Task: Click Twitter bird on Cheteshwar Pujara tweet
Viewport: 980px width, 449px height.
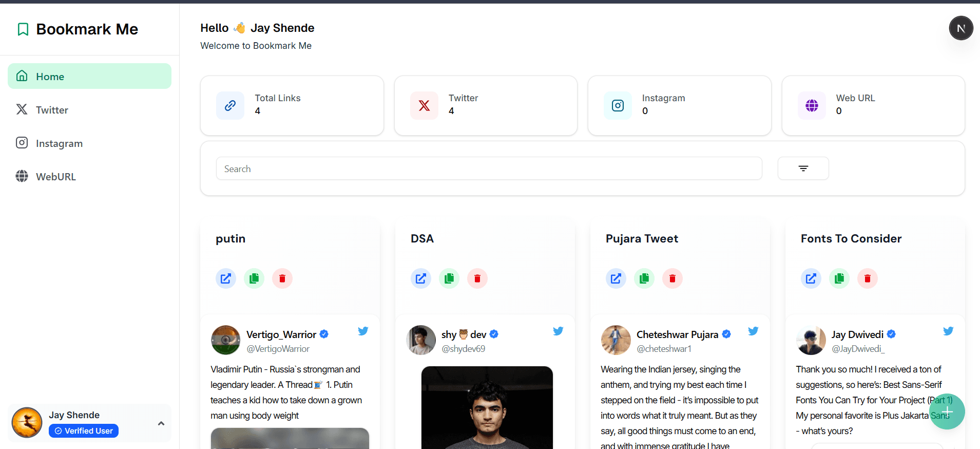Action: (753, 331)
